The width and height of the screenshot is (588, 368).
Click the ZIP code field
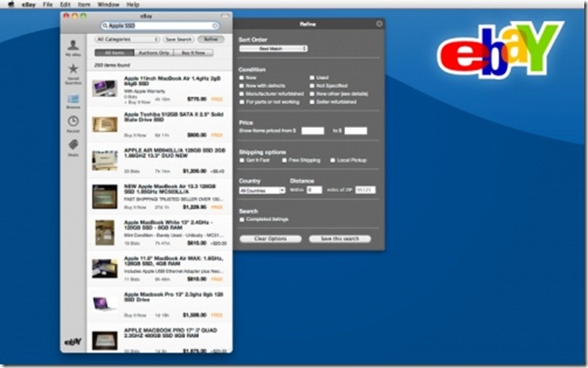[x=365, y=190]
